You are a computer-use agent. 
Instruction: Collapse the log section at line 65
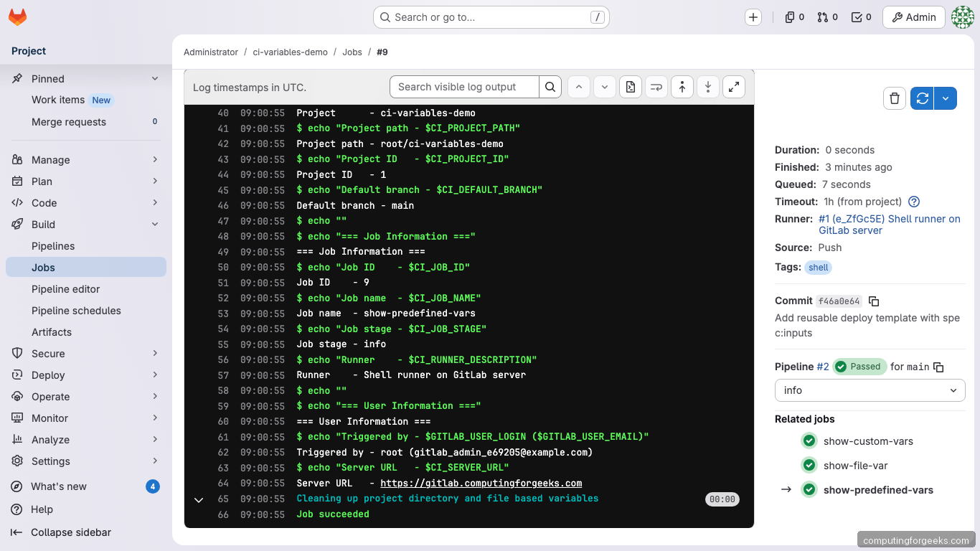click(x=199, y=499)
